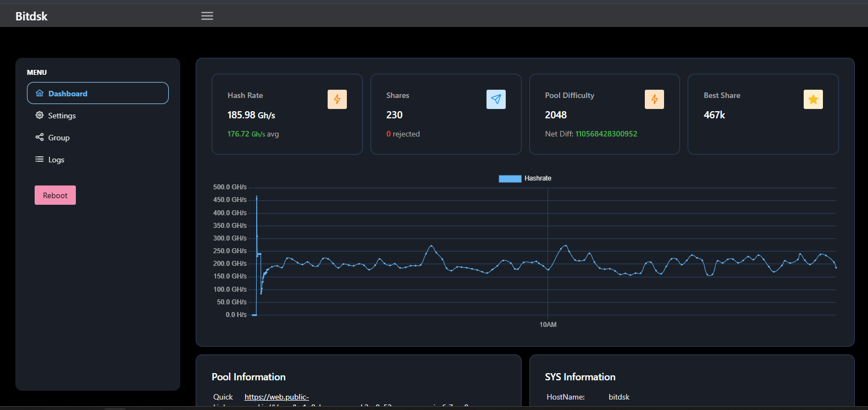Click the Shares paper plane icon
Screen dimensions: 868x410
click(496, 99)
